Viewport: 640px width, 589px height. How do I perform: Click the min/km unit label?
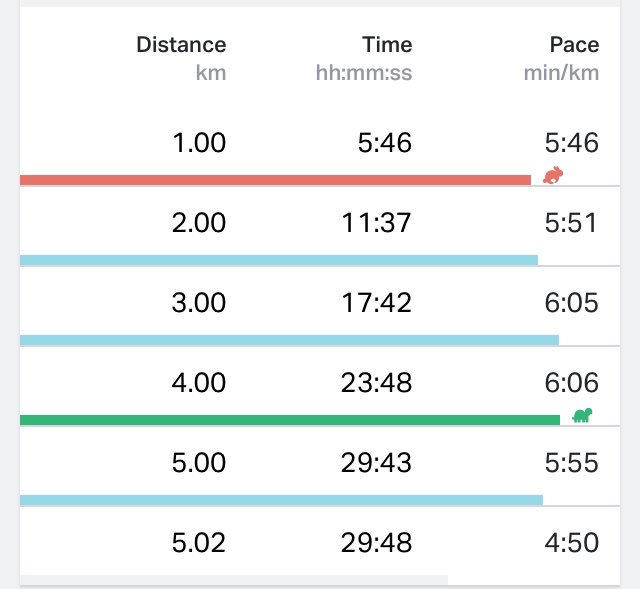pos(561,73)
